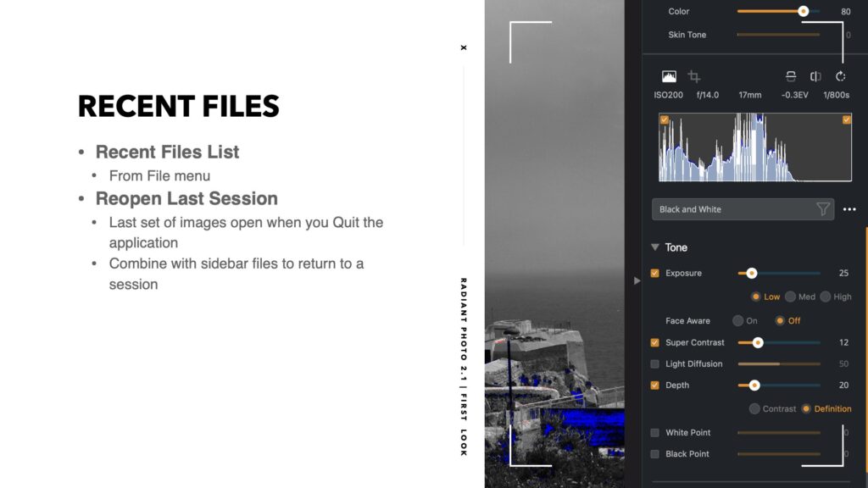Click the Depth value 20
Image resolution: width=868 pixels, height=488 pixels.
pyautogui.click(x=843, y=385)
